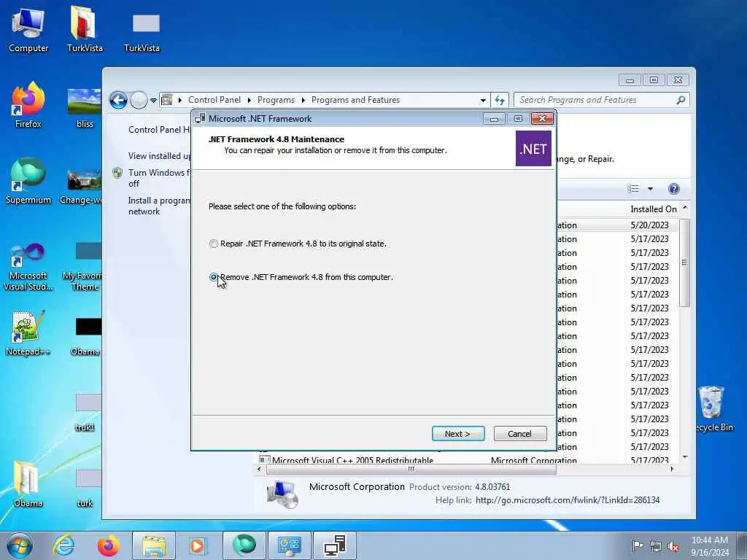
Task: Open View installed updates link
Action: click(159, 156)
